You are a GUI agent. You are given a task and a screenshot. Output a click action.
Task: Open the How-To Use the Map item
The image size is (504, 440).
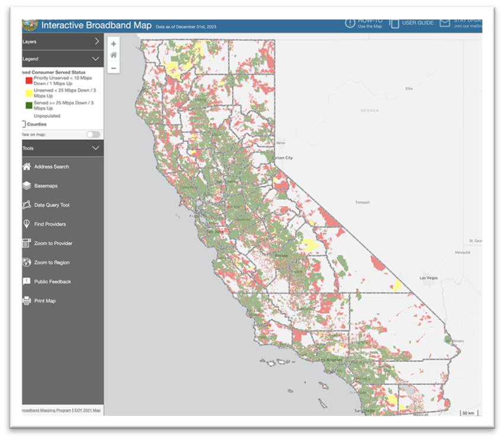coord(364,24)
